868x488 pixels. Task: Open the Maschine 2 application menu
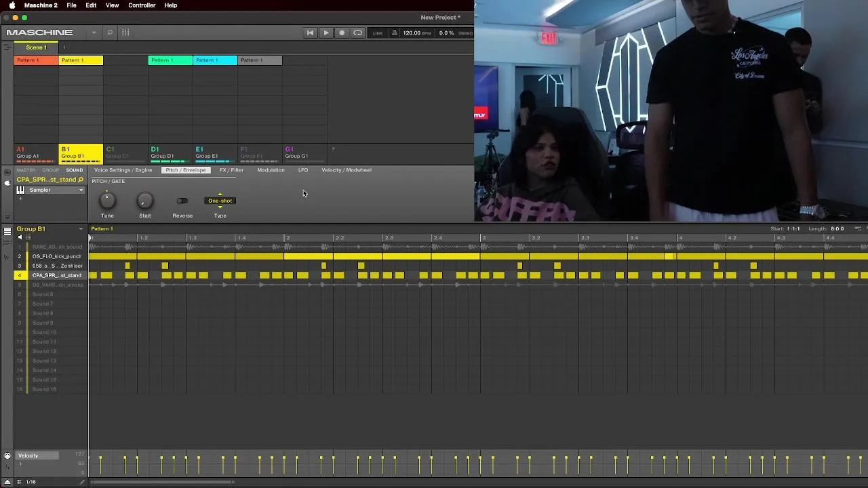click(41, 5)
